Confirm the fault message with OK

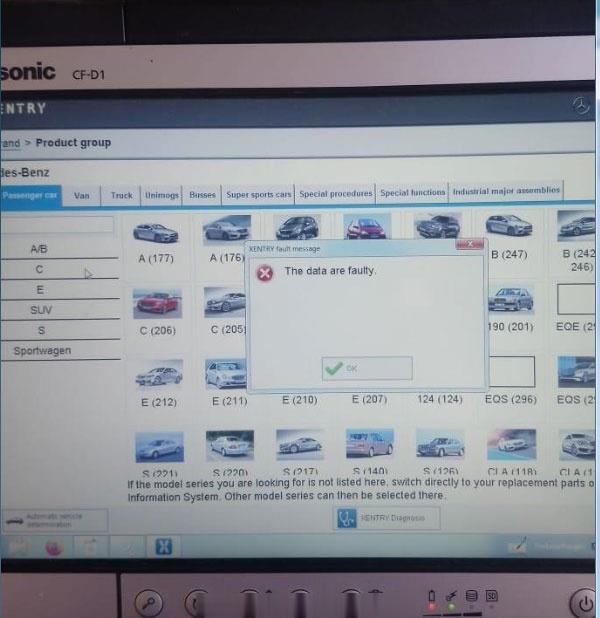pos(367,369)
